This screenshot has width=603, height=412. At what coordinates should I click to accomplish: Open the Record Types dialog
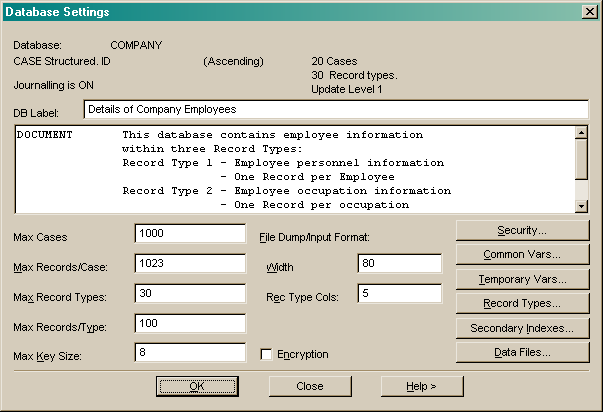pyautogui.click(x=522, y=304)
